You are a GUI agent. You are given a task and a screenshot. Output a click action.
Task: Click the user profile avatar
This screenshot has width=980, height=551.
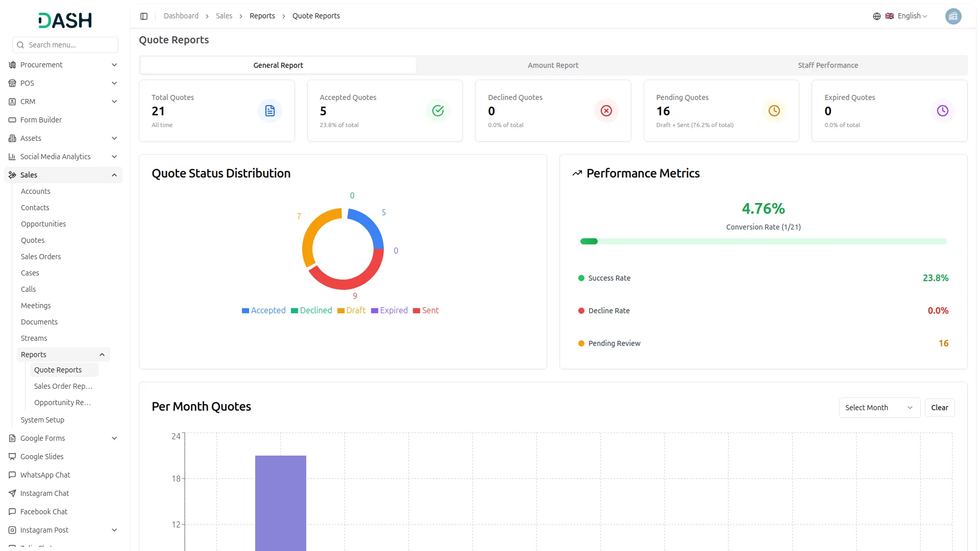pyautogui.click(x=953, y=16)
